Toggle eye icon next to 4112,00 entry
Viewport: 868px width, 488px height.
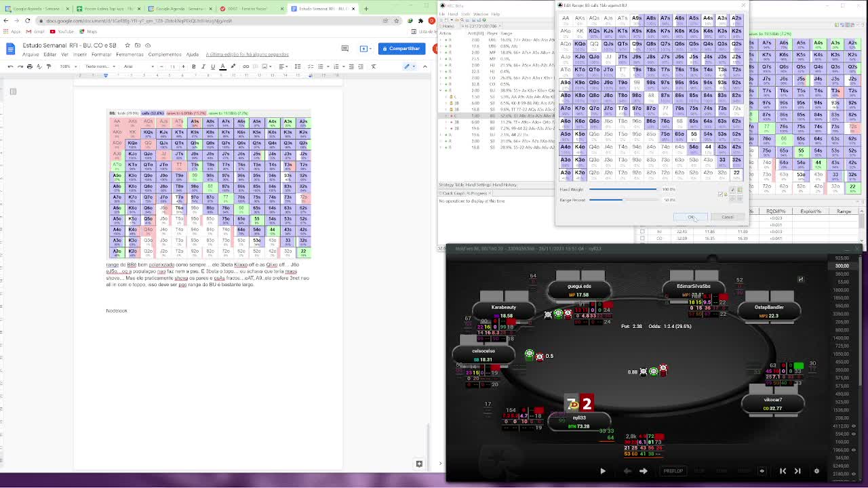pos(854,426)
